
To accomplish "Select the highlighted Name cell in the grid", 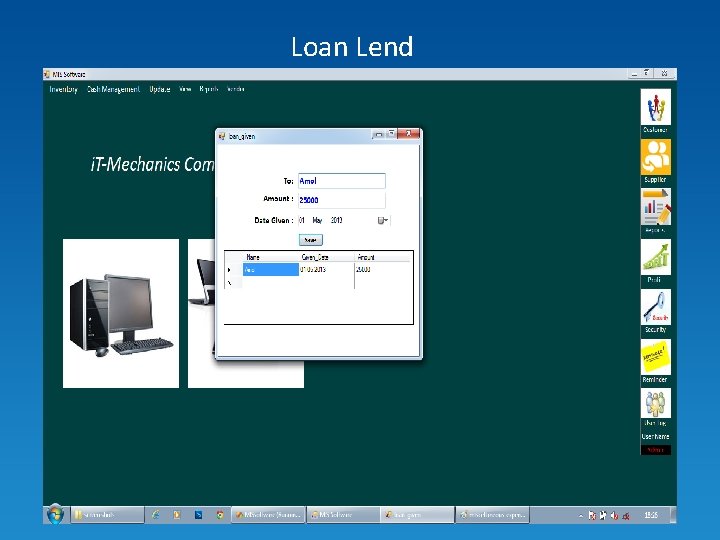I will pos(271,270).
